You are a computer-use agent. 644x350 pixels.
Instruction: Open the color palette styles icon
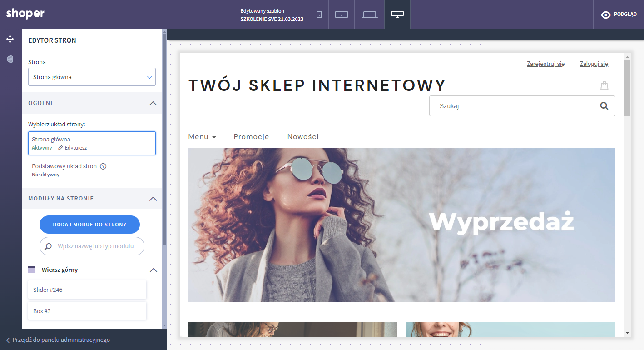(x=10, y=59)
